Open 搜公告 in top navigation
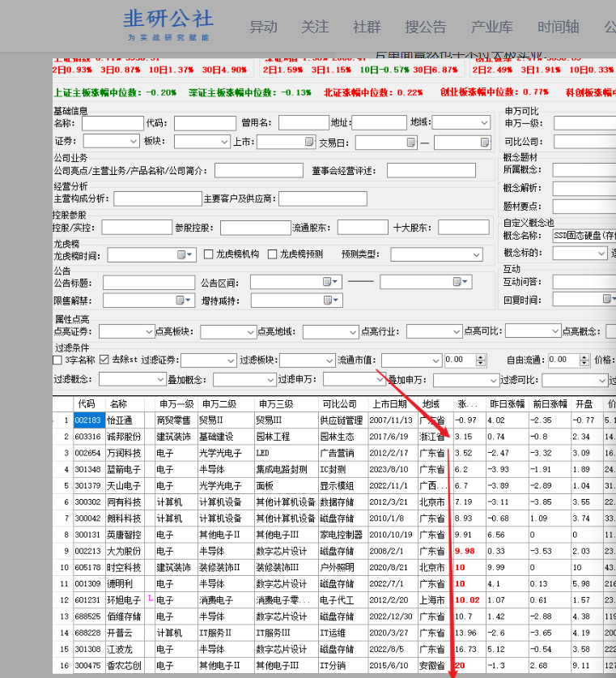This screenshot has height=678, width=616. tap(426, 28)
